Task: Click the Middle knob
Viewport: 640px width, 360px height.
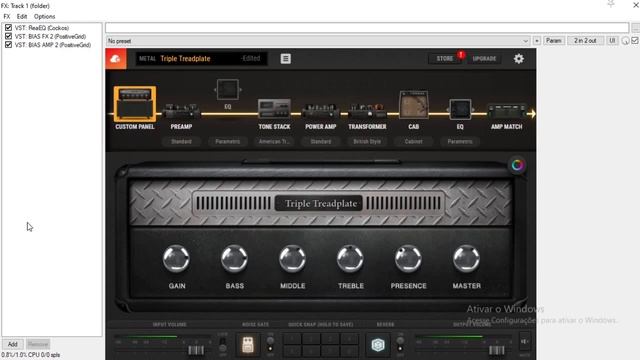Action: (292, 259)
